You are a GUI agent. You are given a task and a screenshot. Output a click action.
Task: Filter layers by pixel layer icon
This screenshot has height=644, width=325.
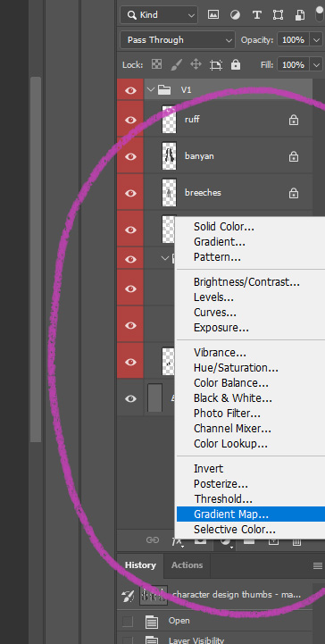click(x=213, y=15)
